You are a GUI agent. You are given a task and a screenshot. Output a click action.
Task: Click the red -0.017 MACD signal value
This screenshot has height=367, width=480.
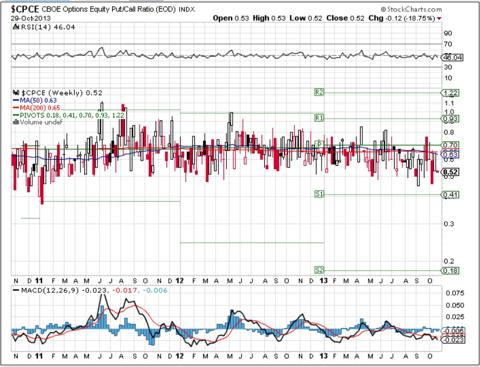coord(125,291)
